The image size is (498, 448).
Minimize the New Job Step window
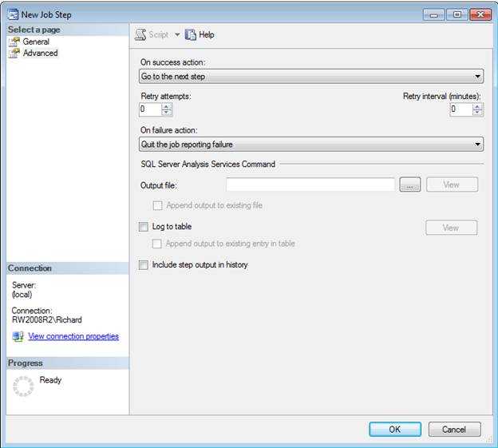[433, 14]
